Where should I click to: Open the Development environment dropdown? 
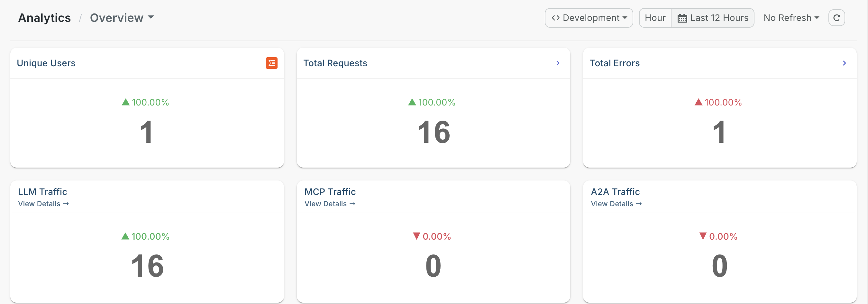click(589, 18)
